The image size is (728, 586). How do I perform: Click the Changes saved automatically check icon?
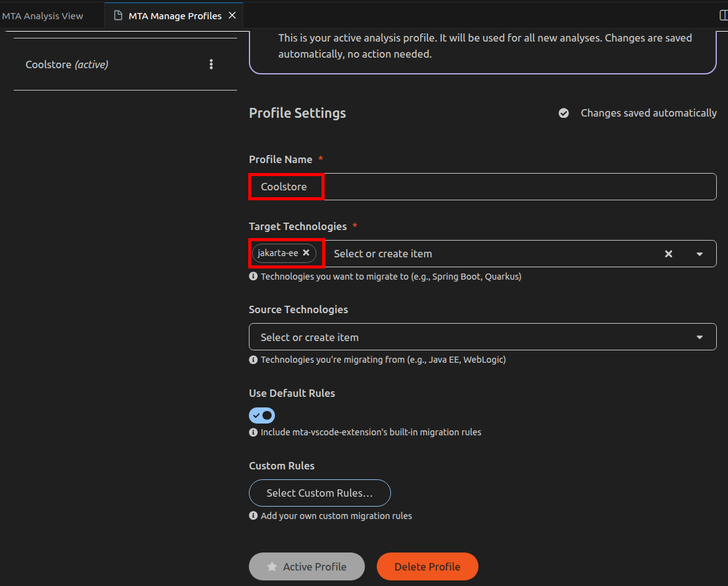pyautogui.click(x=564, y=113)
